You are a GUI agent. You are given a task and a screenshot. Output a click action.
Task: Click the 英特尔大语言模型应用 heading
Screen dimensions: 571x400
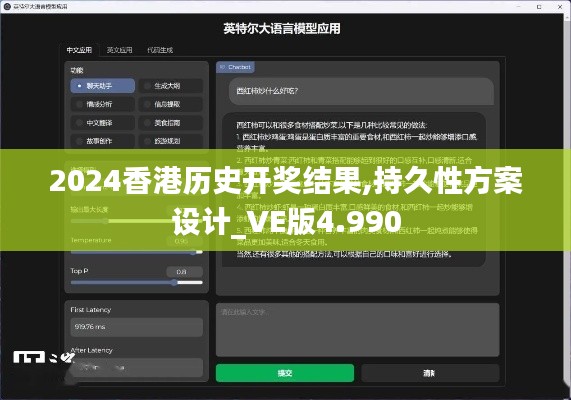click(282, 29)
